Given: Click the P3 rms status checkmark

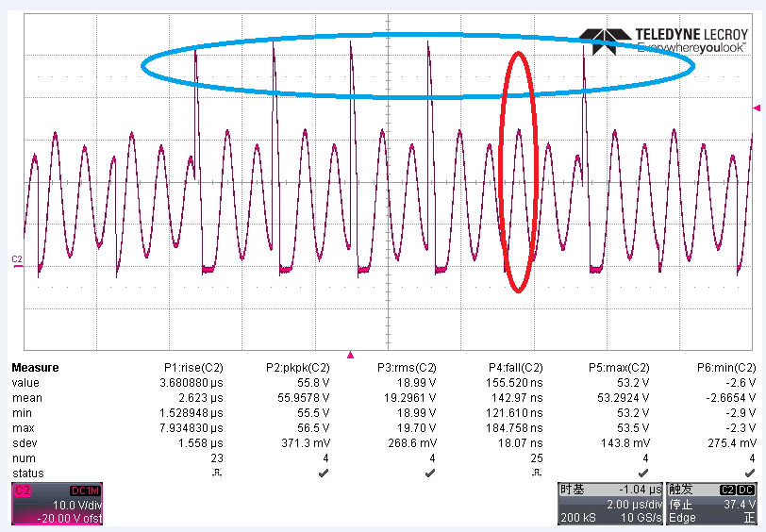Looking at the screenshot, I should pos(430,473).
